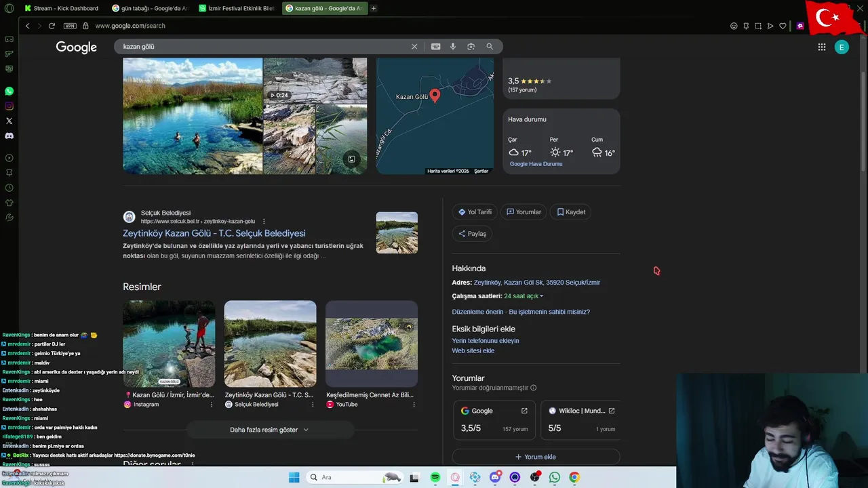
Task: Click the magnifier search submit icon
Action: pos(490,47)
